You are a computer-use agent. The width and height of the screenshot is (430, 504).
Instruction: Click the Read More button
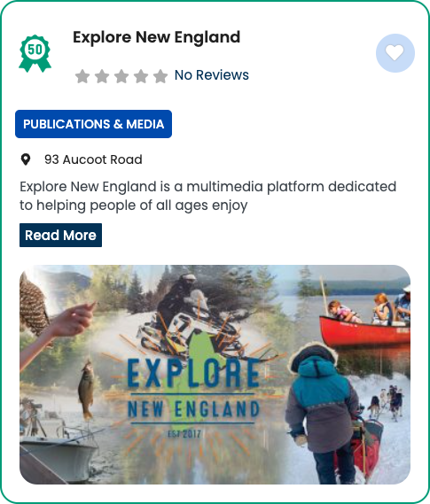(61, 236)
